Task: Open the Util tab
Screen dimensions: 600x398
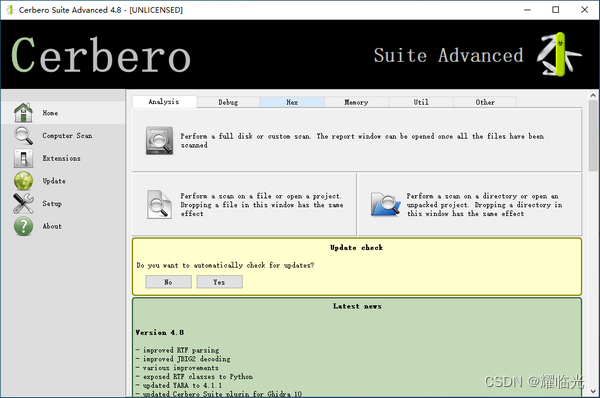Action: point(421,102)
